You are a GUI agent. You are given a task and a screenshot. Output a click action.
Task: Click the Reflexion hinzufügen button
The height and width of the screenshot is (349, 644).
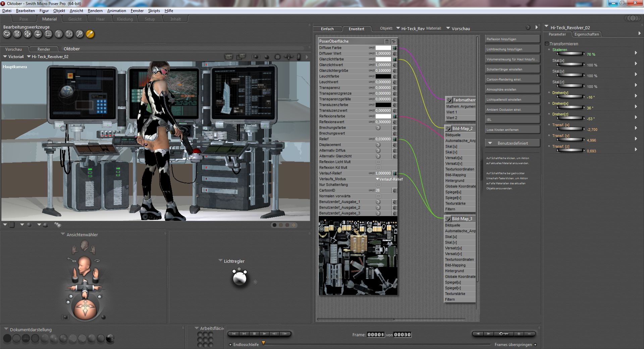pos(512,39)
